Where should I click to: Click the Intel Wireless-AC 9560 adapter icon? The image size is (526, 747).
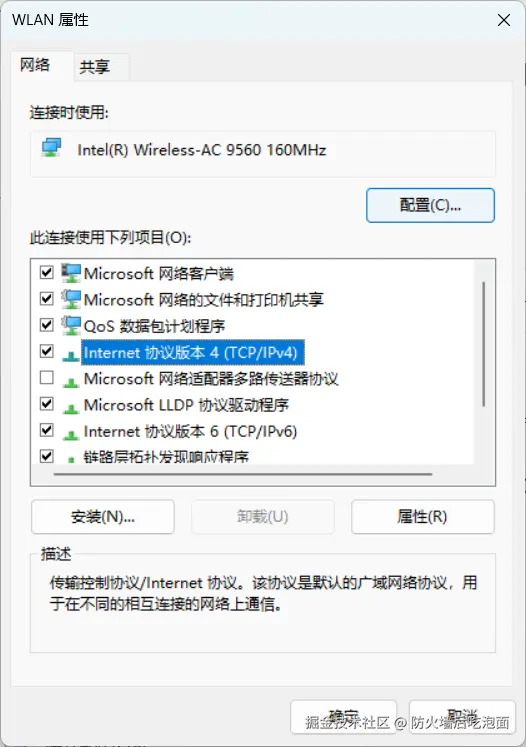[x=51, y=148]
